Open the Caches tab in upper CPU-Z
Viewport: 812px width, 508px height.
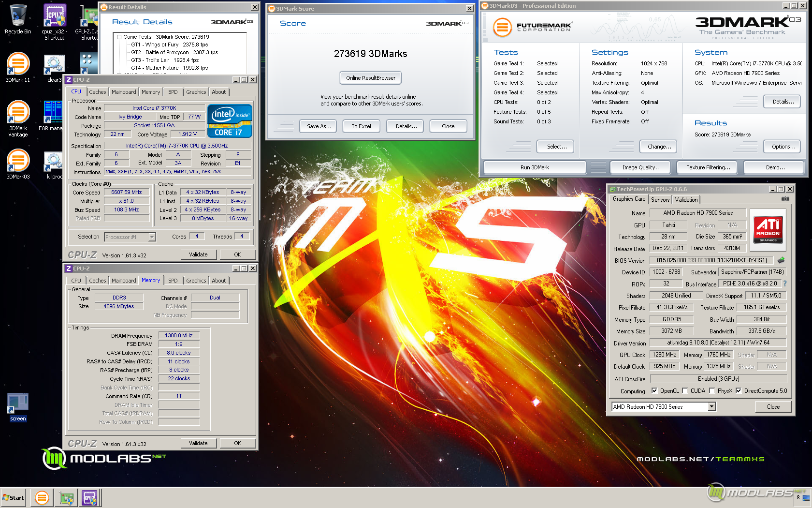(97, 92)
